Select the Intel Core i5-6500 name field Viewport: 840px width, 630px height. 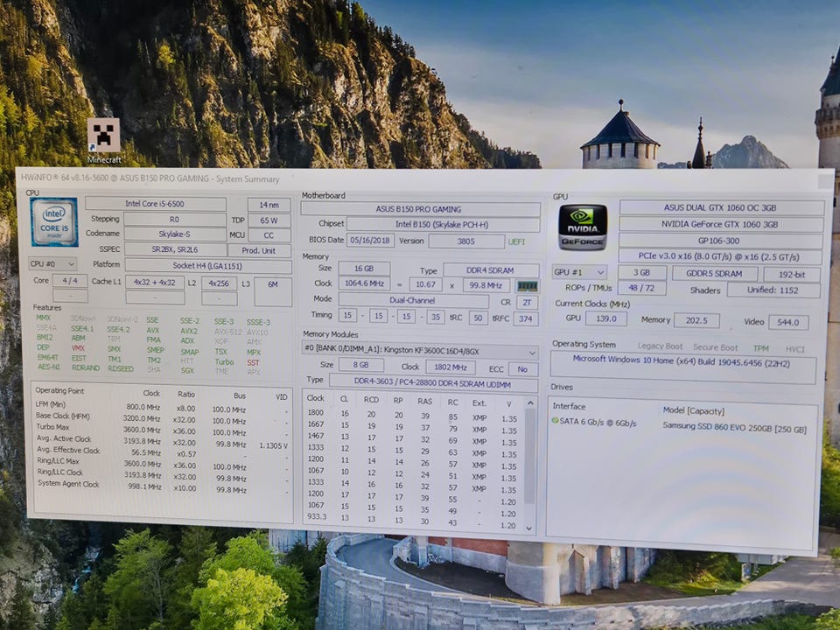tap(156, 204)
